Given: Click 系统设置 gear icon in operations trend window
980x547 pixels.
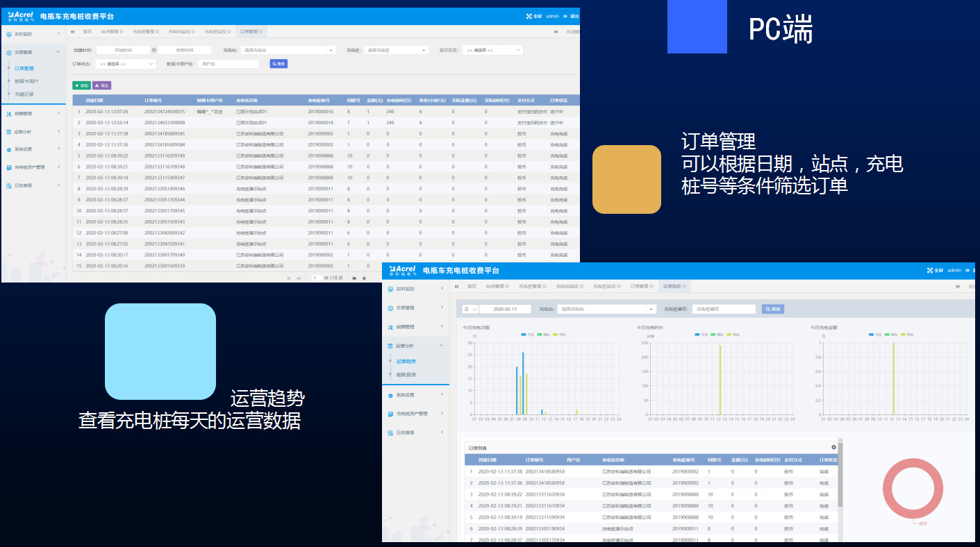Looking at the screenshot, I should coord(391,395).
